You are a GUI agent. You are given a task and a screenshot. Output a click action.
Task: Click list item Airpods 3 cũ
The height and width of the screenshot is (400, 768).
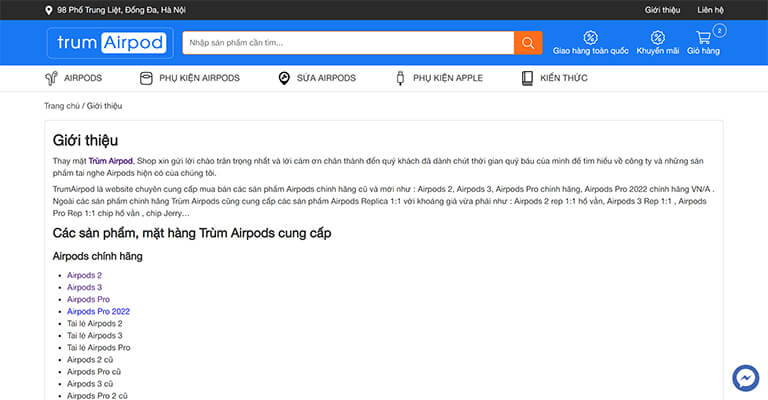90,384
